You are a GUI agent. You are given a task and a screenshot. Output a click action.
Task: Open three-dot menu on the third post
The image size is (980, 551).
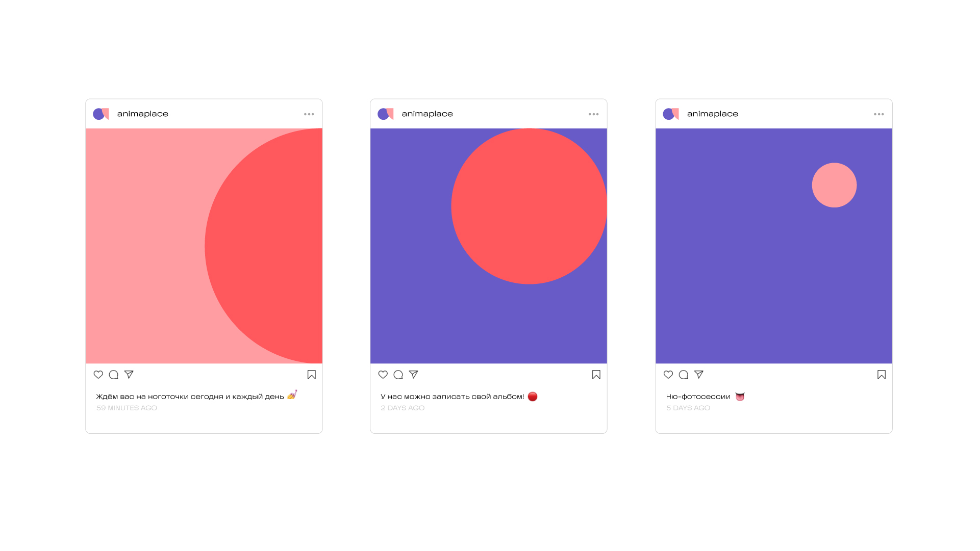(x=879, y=114)
